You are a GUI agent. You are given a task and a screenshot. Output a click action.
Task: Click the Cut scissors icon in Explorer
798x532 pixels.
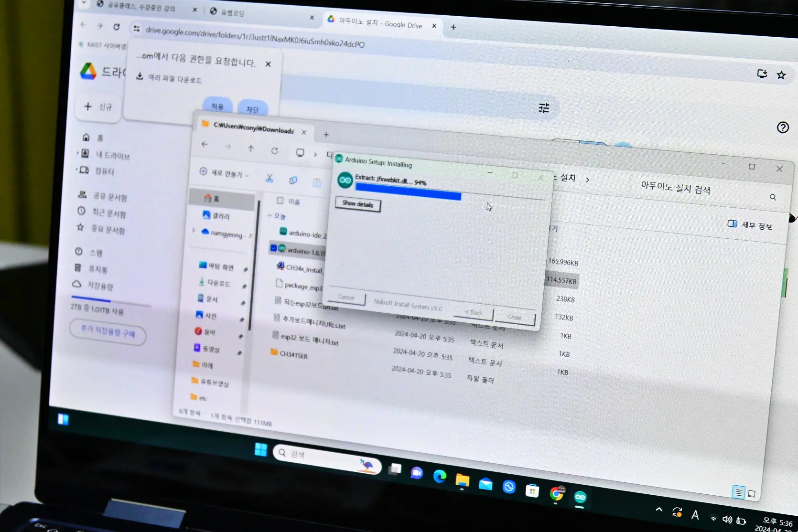[269, 178]
